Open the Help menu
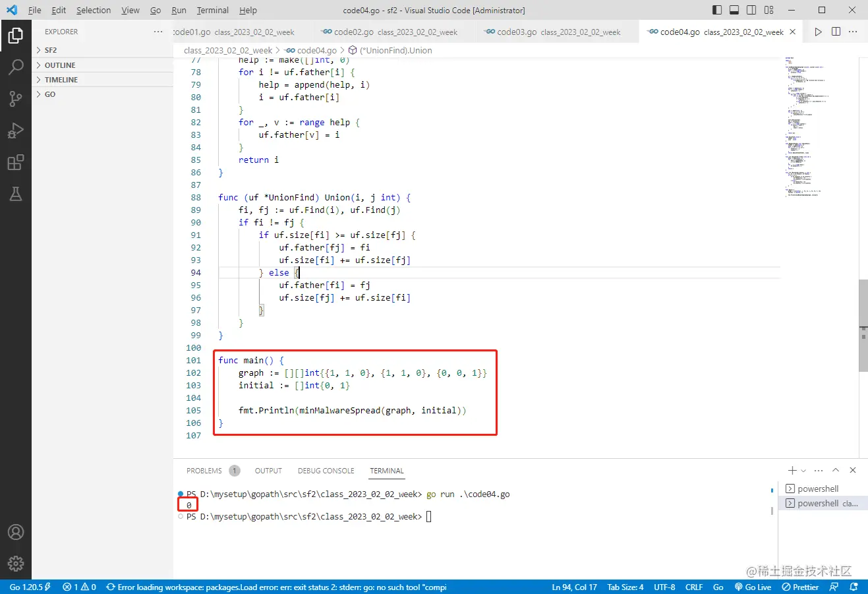868x594 pixels. click(x=248, y=10)
